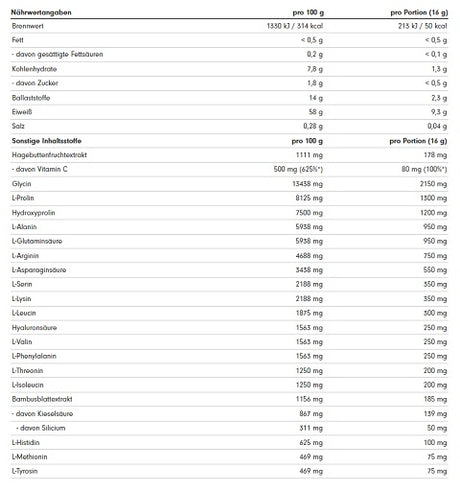Click the top pro Portion (16 g) header

click(x=419, y=12)
